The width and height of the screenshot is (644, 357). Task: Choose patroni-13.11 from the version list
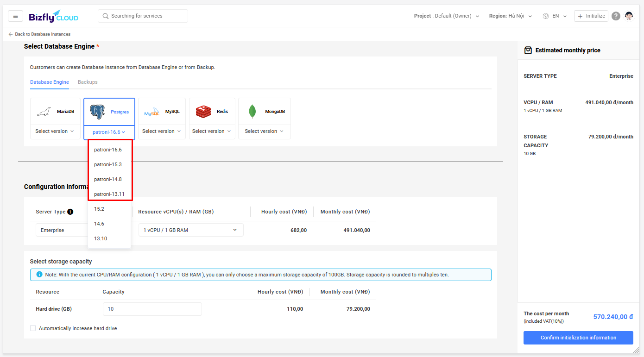109,194
